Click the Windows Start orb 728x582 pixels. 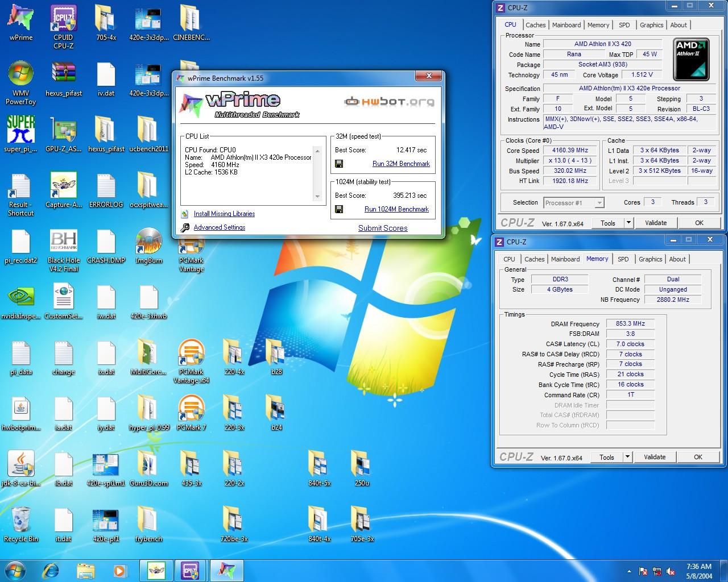[15, 570]
